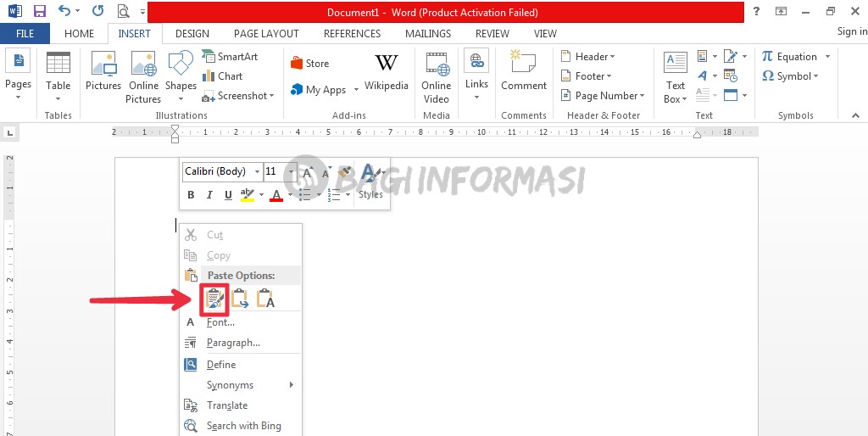Viewport: 868px width, 436px height.
Task: Insert a SmartArt graphic
Action: (229, 56)
